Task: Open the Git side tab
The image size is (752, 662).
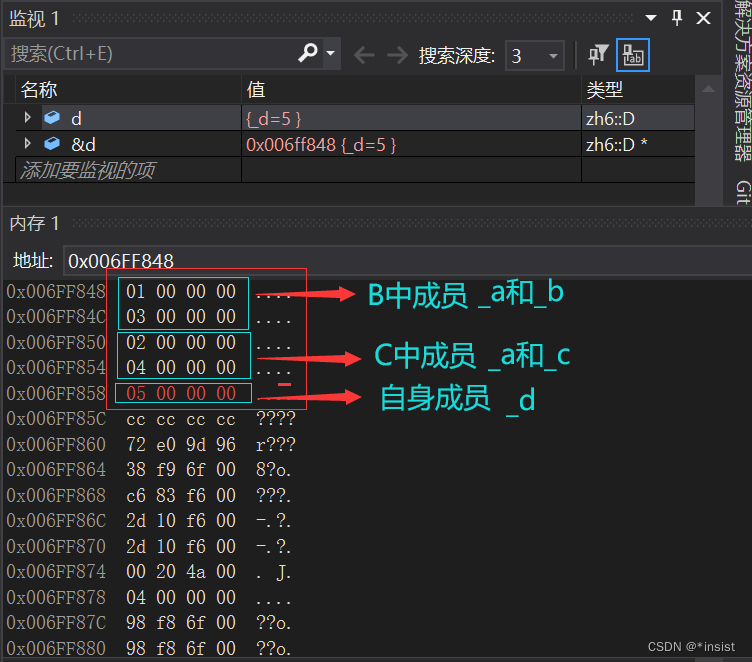Action: (742, 192)
